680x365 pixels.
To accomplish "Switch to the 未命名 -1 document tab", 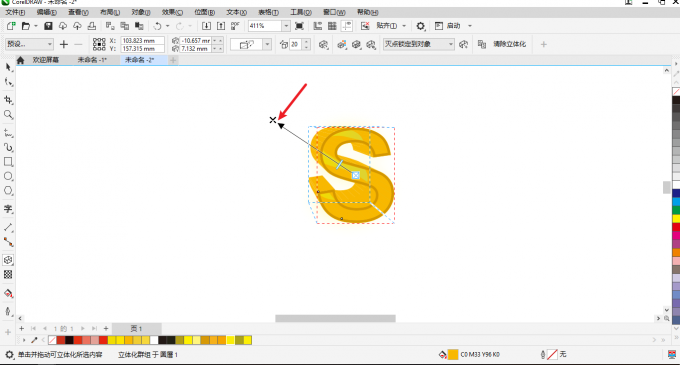I will click(92, 60).
